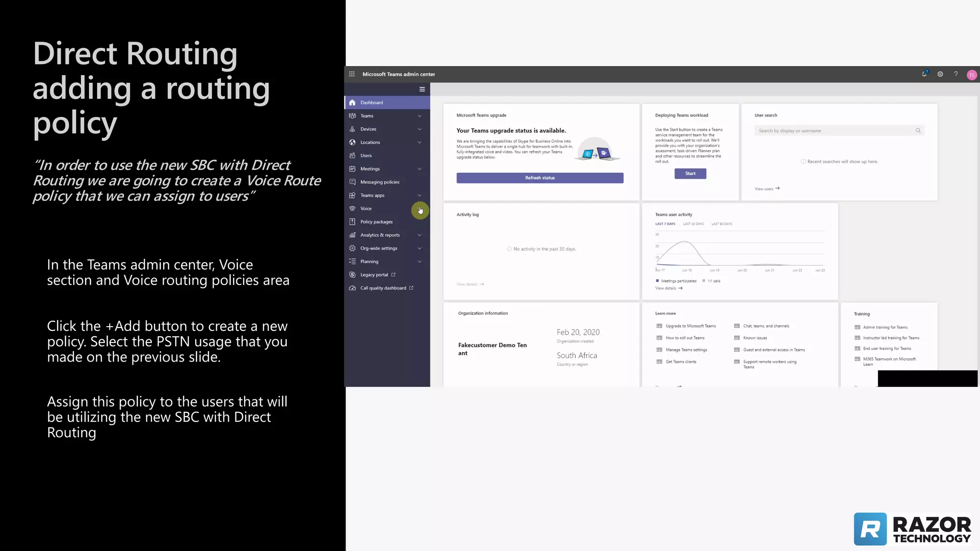Click the Org-wide settings gear icon

(353, 248)
